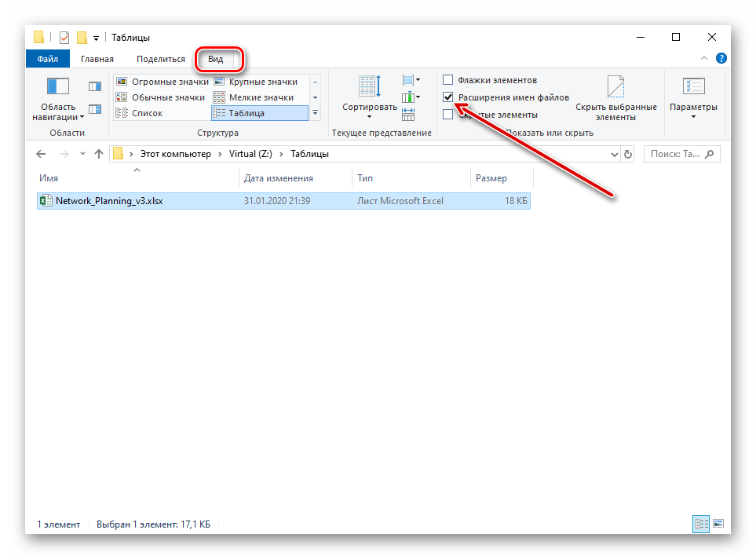This screenshot has height=559, width=756.
Task: Select Обычные значки layout
Action: point(161,97)
